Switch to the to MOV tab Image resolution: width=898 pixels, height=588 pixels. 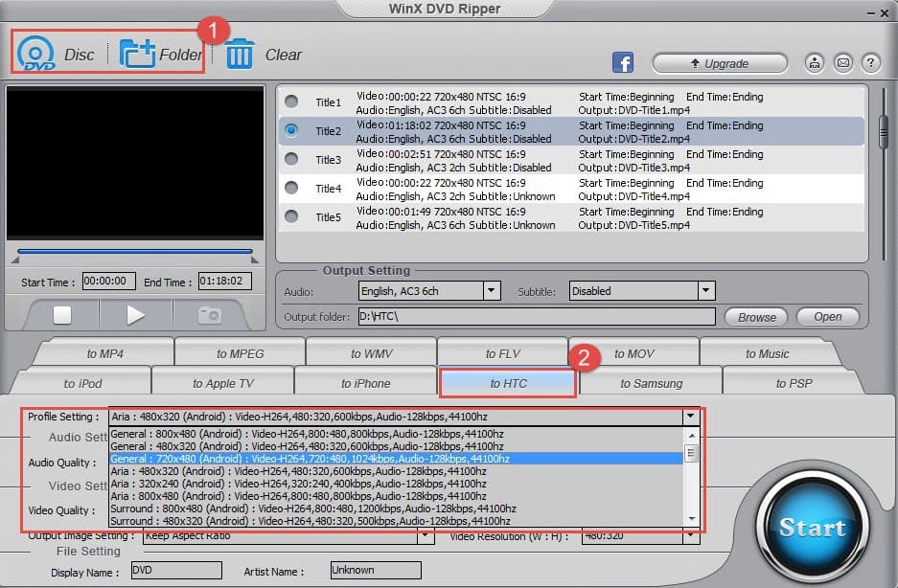click(x=634, y=353)
